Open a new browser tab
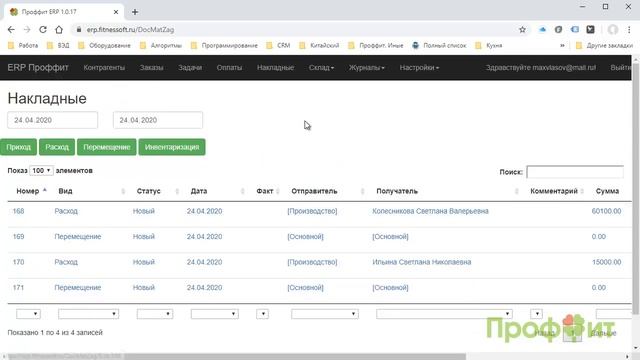 pos(135,12)
